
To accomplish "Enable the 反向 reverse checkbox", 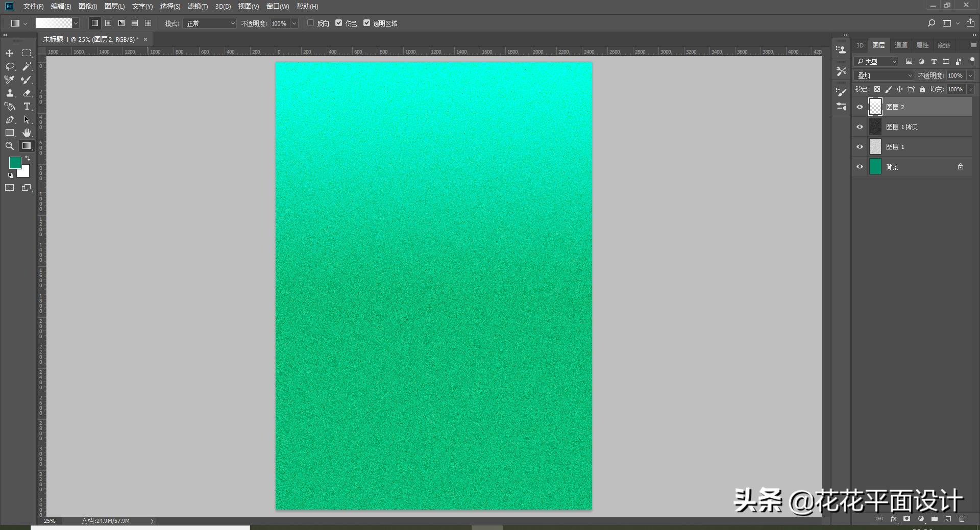I will [x=310, y=23].
